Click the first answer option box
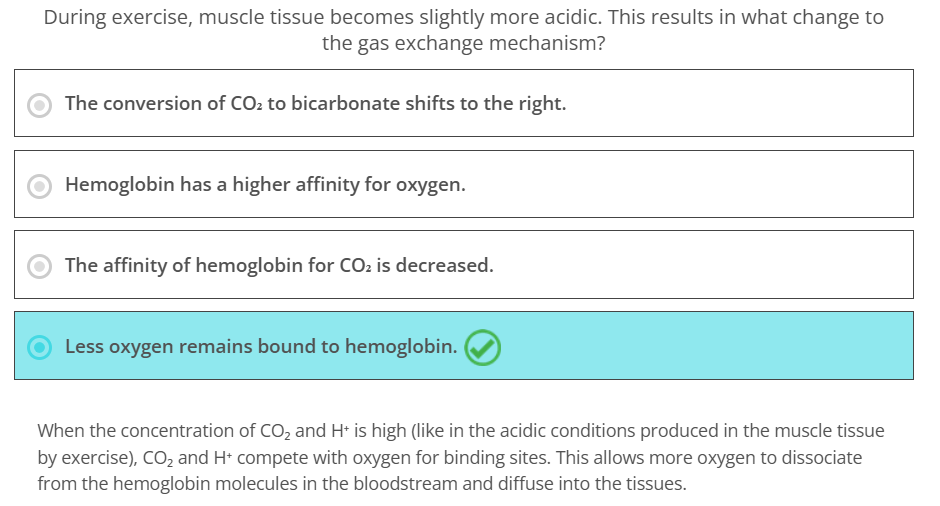 point(464,103)
